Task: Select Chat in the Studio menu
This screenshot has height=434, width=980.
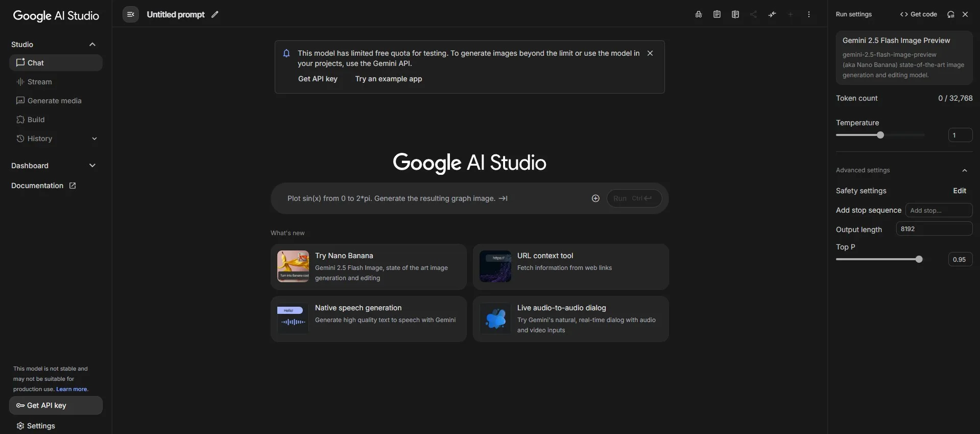Action: point(56,63)
